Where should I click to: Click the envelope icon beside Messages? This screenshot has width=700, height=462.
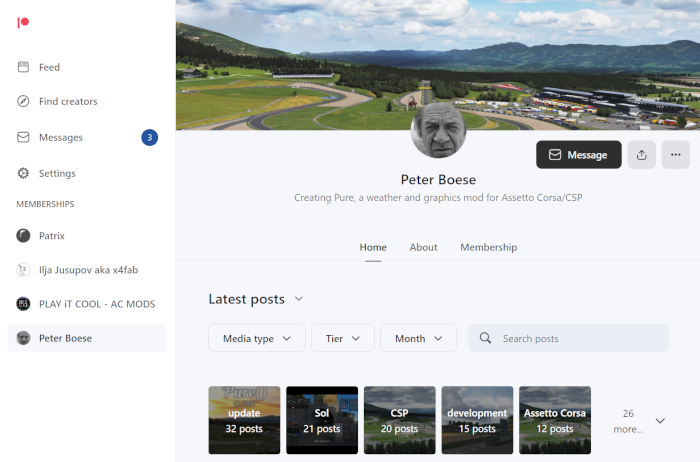23,137
